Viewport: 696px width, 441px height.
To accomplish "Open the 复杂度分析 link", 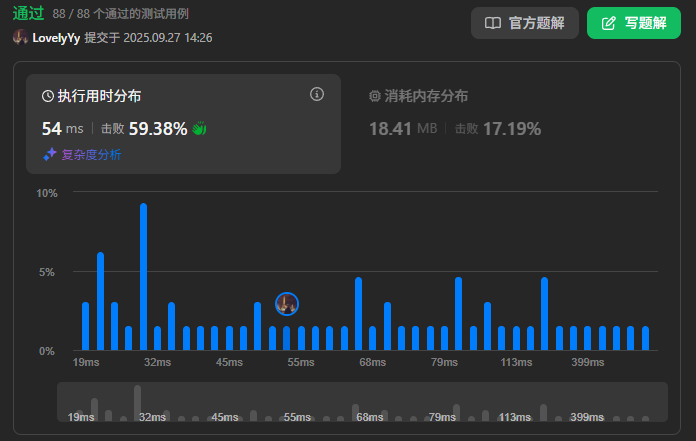I will pos(91,155).
